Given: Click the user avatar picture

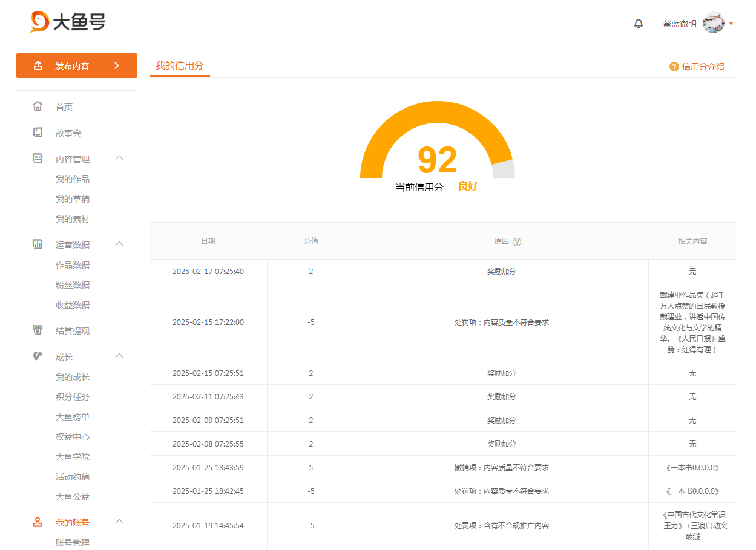Looking at the screenshot, I should 714,23.
